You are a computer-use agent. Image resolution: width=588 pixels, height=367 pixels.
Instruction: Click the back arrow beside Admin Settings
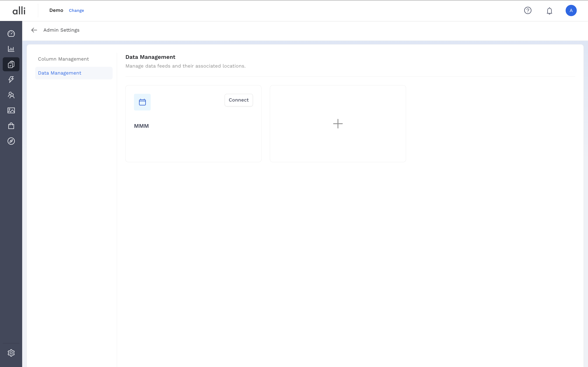click(34, 30)
